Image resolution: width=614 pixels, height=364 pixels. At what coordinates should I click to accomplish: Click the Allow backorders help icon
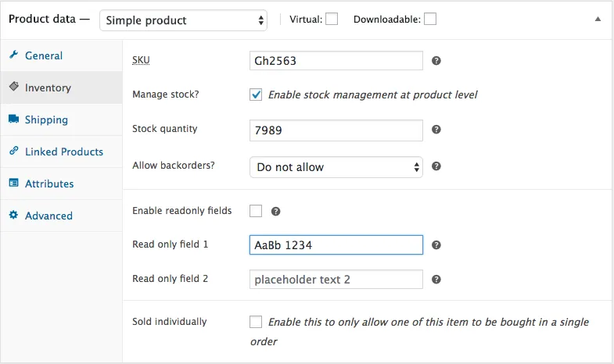click(436, 166)
